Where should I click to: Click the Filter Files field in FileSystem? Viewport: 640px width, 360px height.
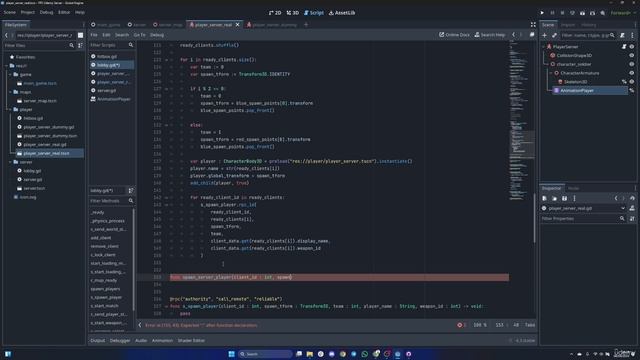[39, 46]
